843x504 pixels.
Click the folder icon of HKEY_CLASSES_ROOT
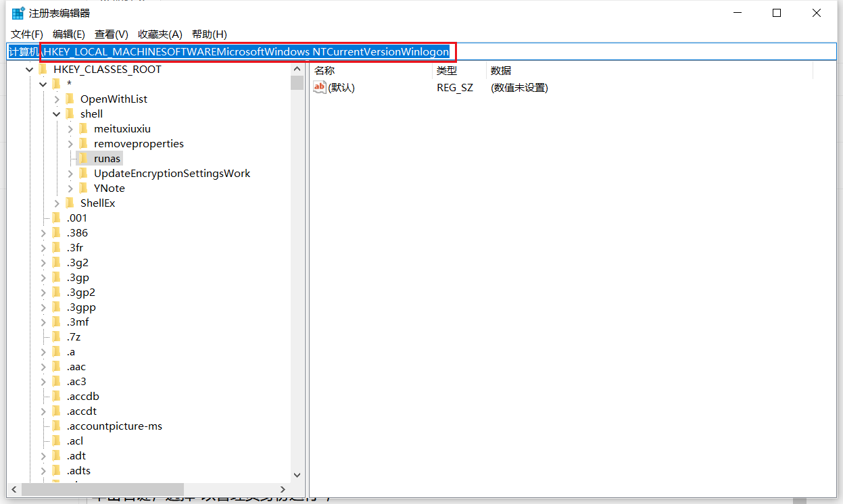(44, 69)
